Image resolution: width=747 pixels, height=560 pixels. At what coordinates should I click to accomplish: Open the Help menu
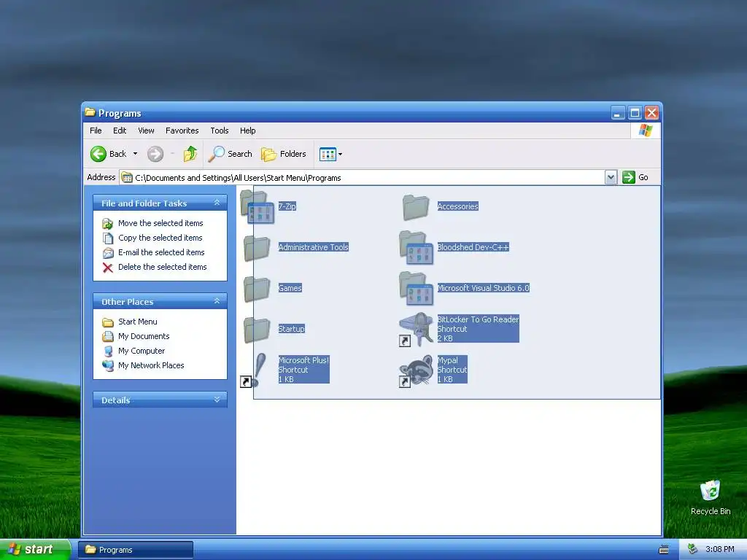coord(248,131)
